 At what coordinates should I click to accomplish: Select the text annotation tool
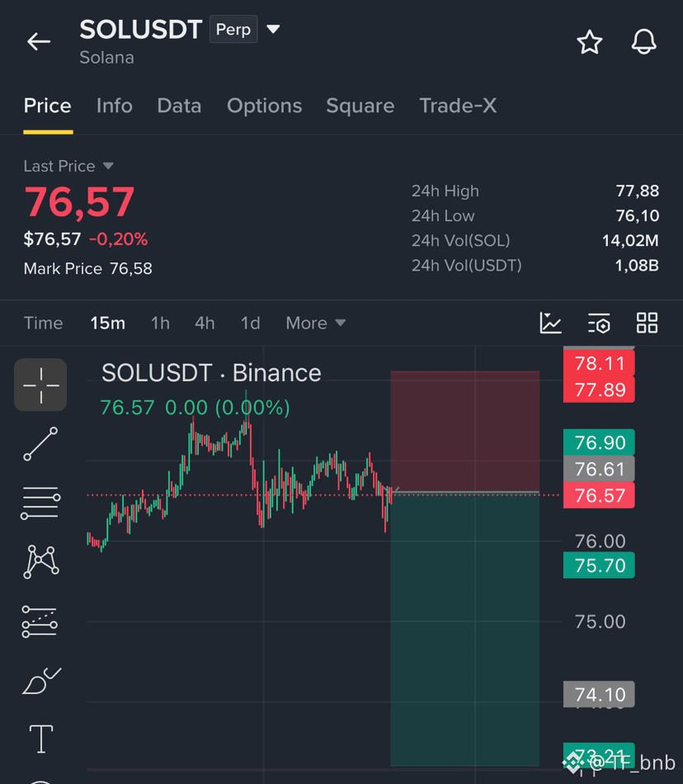[x=41, y=739]
